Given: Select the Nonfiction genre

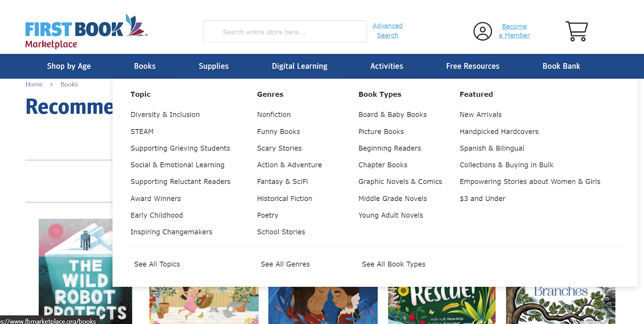Looking at the screenshot, I should click(274, 114).
